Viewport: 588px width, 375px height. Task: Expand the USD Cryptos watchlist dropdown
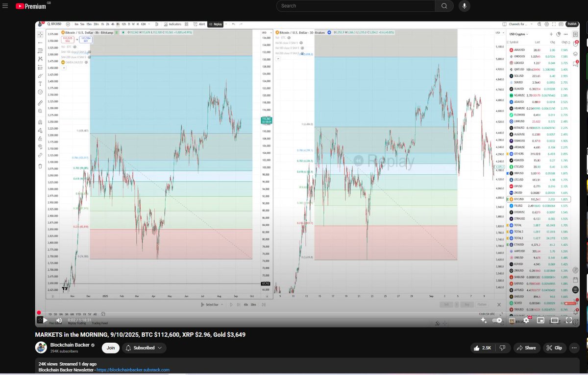(519, 34)
